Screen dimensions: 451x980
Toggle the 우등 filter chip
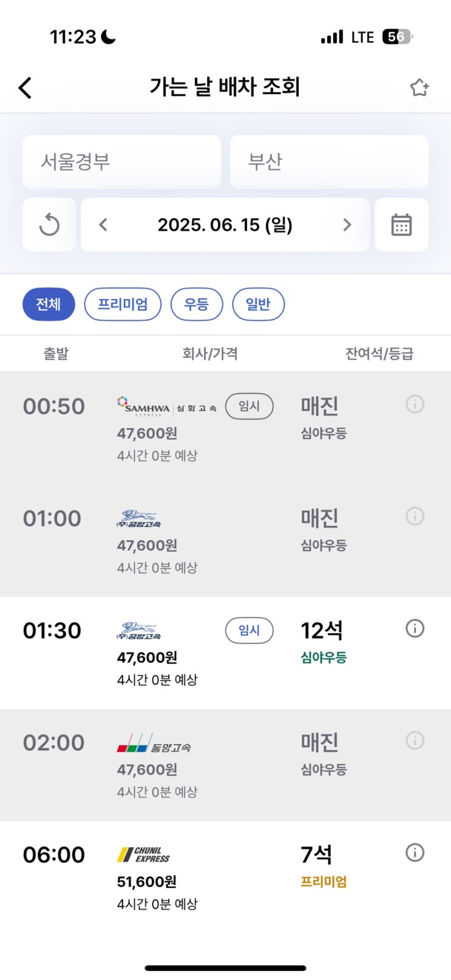197,304
